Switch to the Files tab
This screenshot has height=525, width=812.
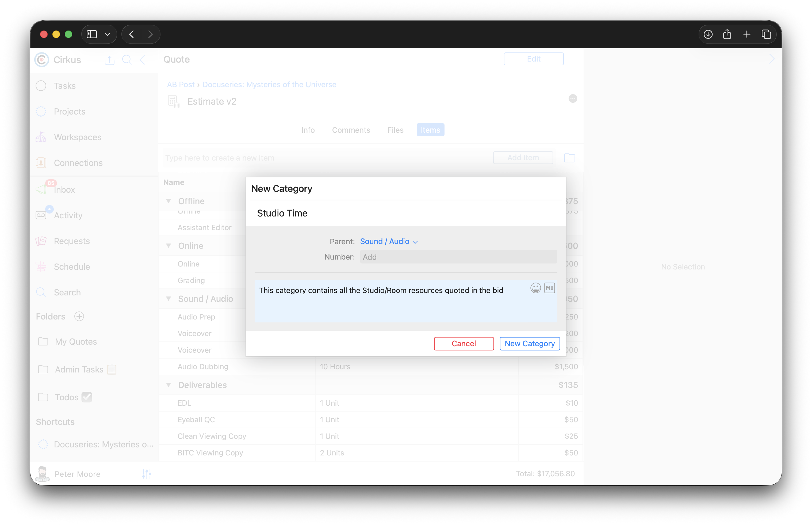click(395, 130)
